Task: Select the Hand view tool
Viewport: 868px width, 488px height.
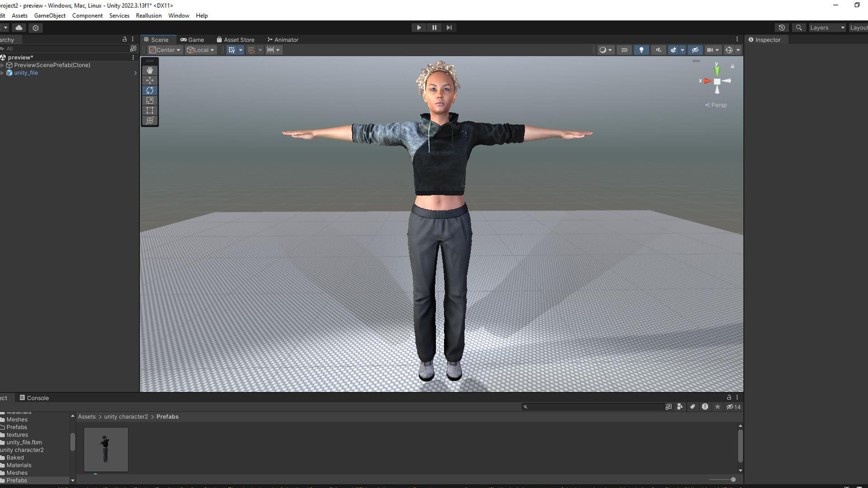Action: [x=150, y=70]
